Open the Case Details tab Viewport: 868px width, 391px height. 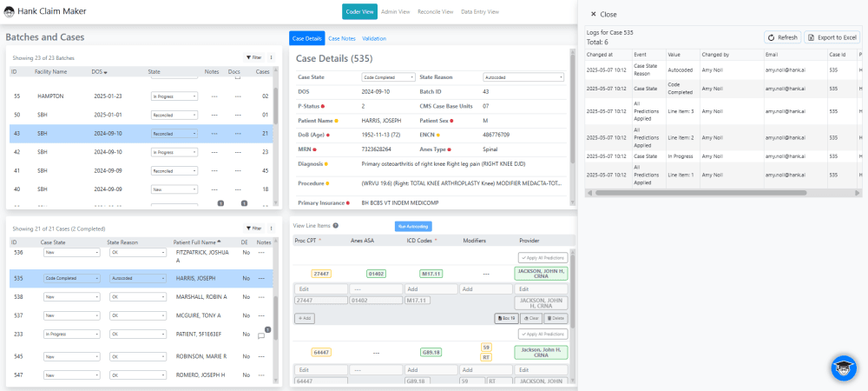pos(306,39)
